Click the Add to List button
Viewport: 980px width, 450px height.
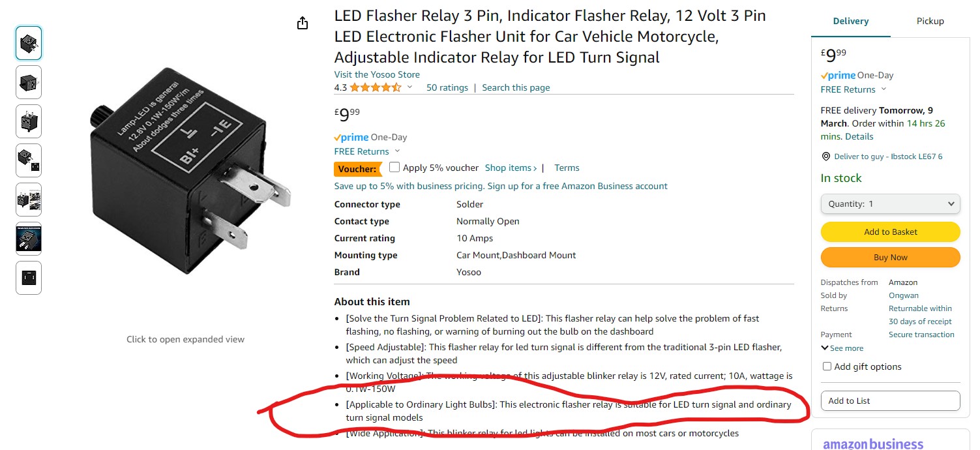pyautogui.click(x=890, y=400)
